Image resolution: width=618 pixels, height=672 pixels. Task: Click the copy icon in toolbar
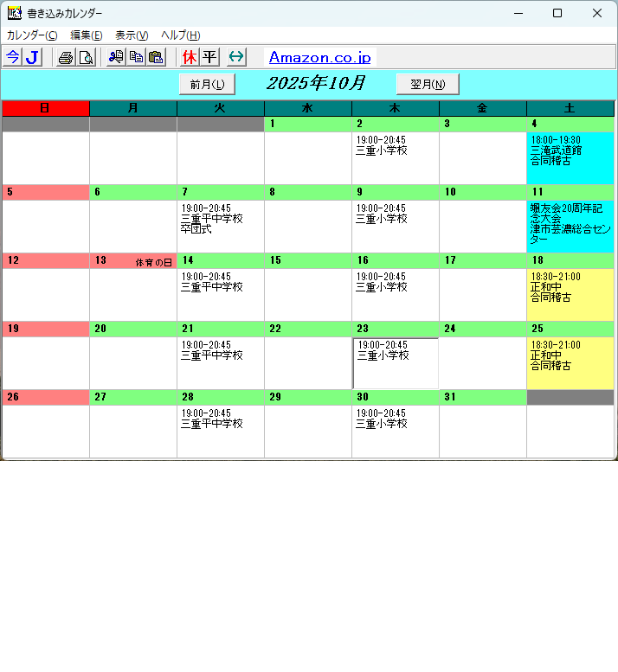136,57
